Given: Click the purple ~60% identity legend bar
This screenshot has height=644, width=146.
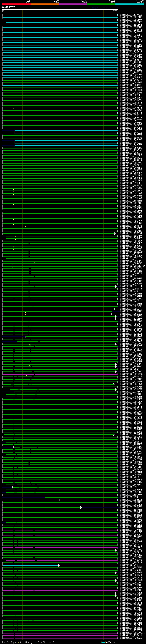Looking at the screenshot, I should (x=73, y=4).
